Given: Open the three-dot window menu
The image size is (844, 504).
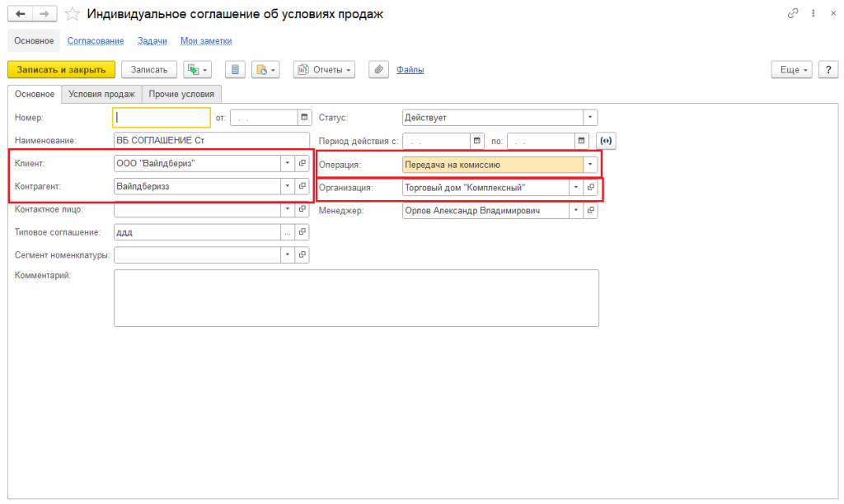Looking at the screenshot, I should pyautogui.click(x=813, y=13).
